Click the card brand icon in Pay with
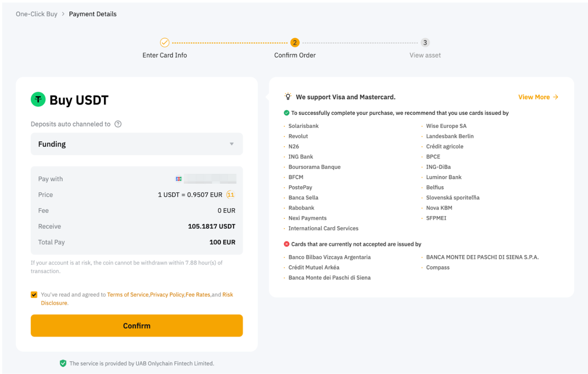 (x=179, y=179)
